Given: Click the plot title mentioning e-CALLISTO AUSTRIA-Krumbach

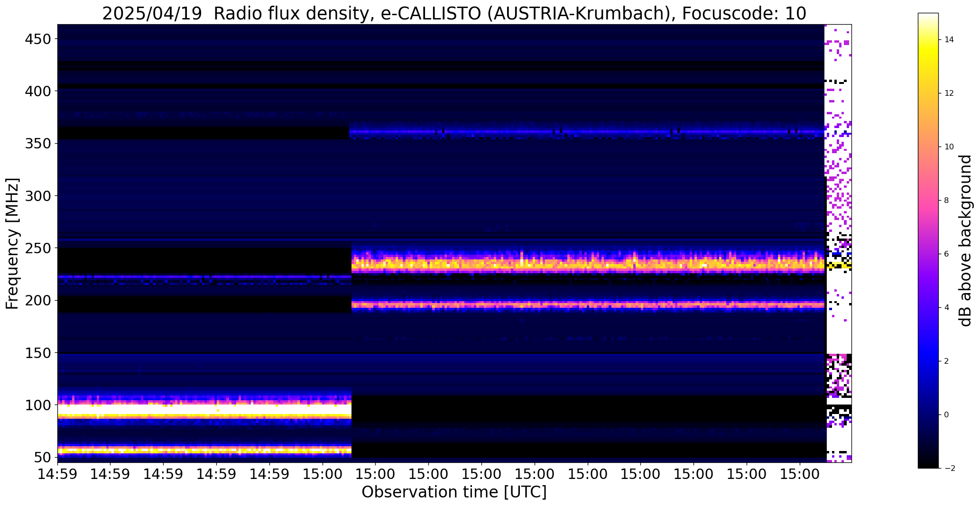Looking at the screenshot, I should (x=454, y=13).
